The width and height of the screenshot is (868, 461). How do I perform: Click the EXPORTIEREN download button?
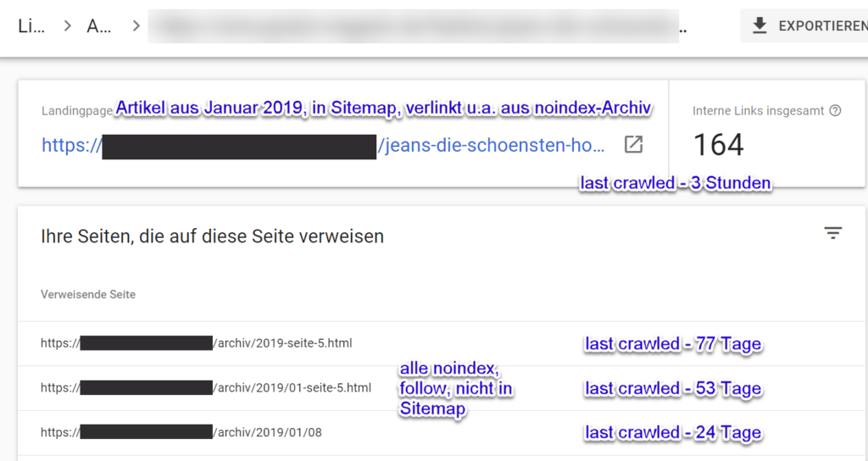pyautogui.click(x=804, y=25)
